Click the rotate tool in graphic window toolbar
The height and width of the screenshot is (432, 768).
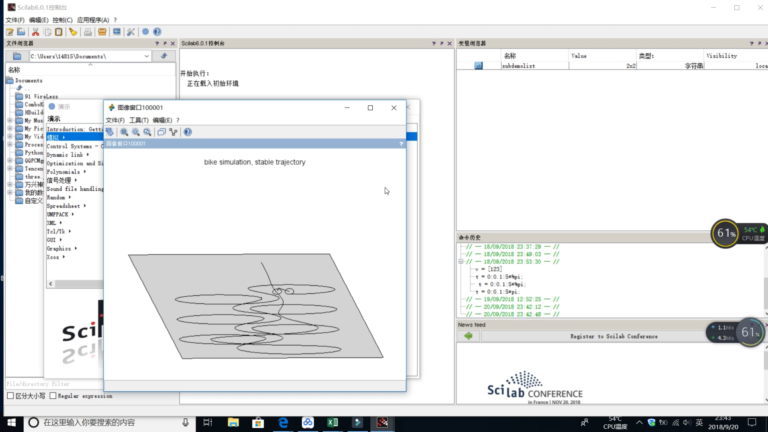[x=110, y=132]
